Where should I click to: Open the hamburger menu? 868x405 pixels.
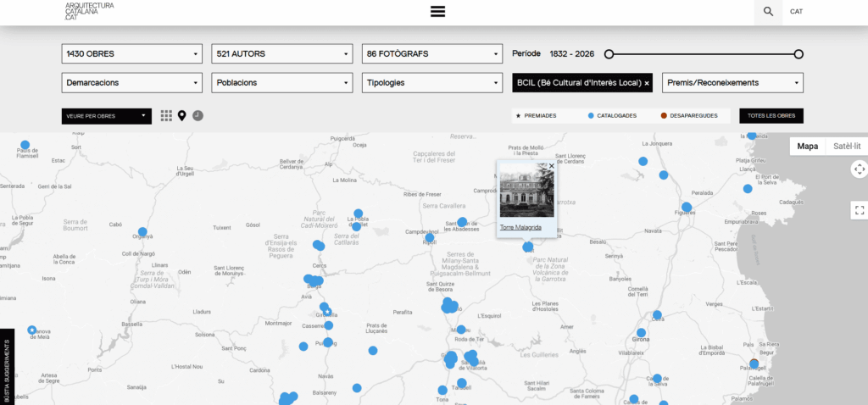point(437,11)
